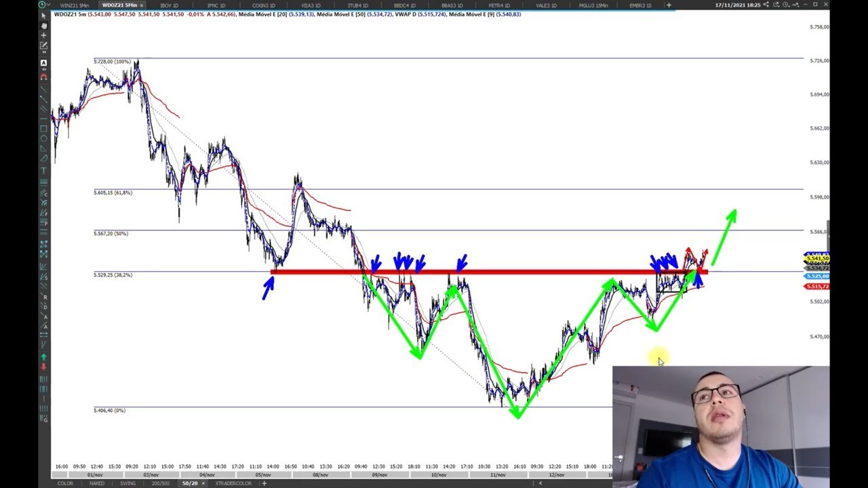
Task: Switch to the EMBR3 1S tab
Action: pyautogui.click(x=641, y=5)
